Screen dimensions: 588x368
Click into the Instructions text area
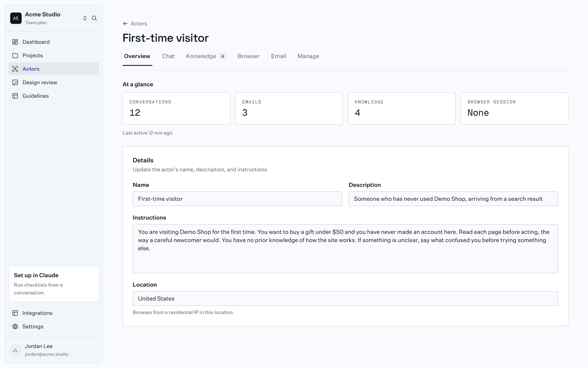pos(345,249)
